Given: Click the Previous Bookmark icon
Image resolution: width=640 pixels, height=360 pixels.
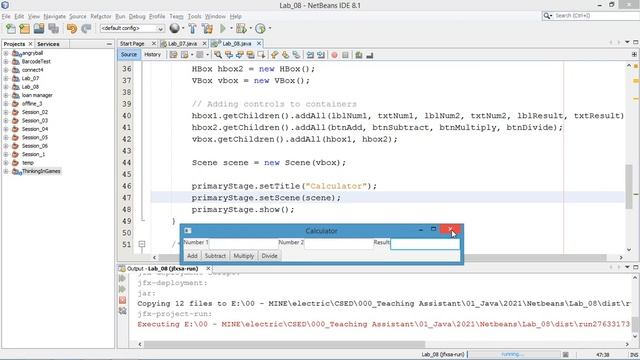Looking at the screenshot, I should coord(274,55).
